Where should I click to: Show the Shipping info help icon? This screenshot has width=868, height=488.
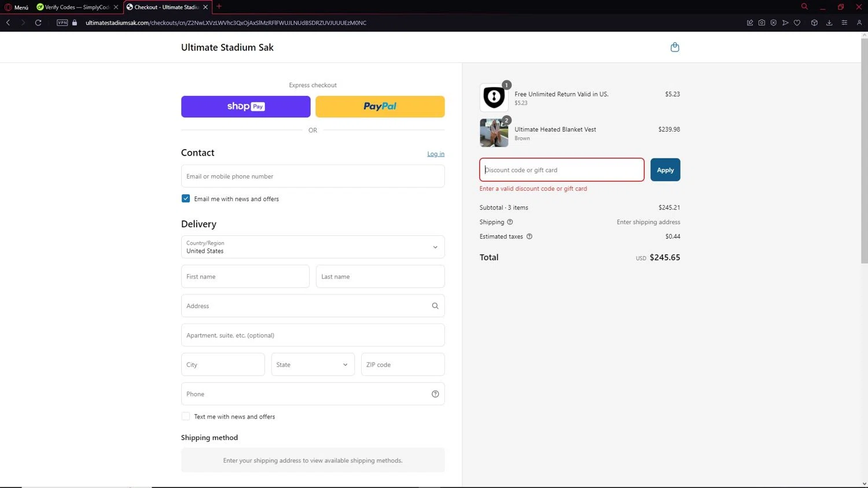tap(510, 222)
